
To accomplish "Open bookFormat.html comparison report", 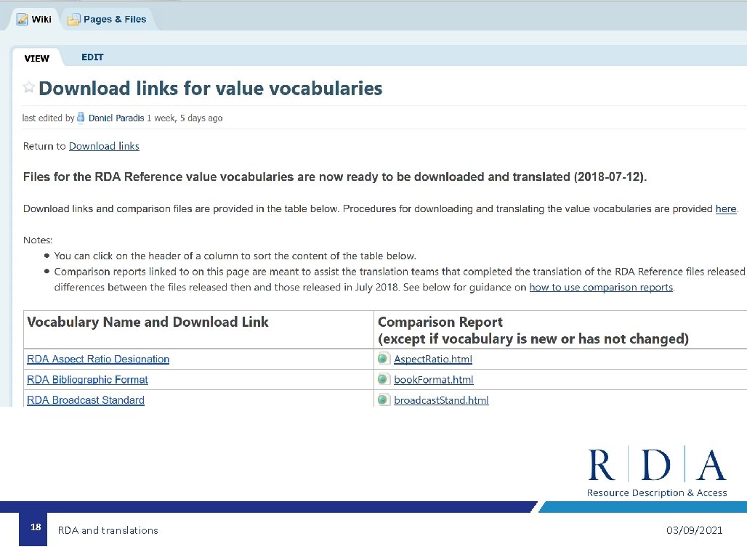I will 434,380.
